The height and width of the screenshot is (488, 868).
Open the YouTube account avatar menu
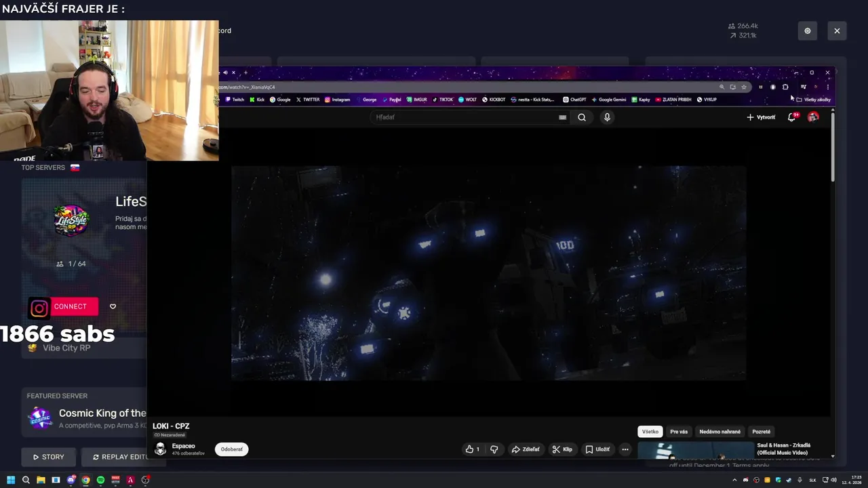813,117
